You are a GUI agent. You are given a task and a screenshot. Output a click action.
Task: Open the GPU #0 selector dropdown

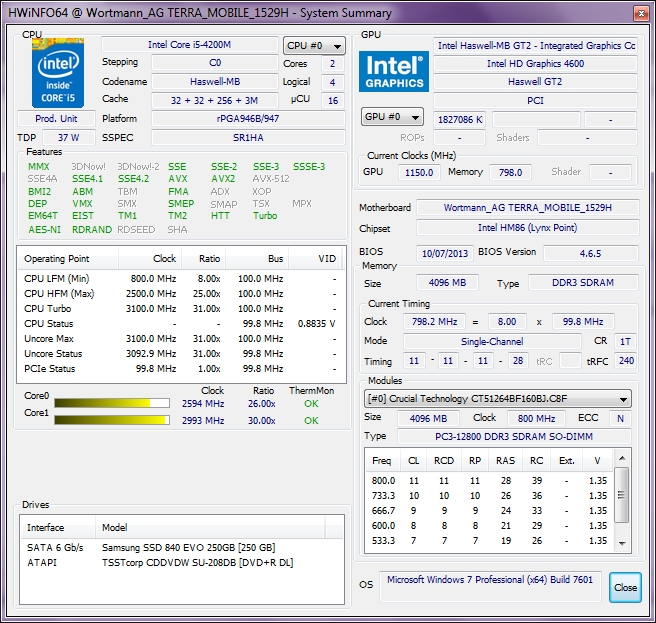point(392,117)
